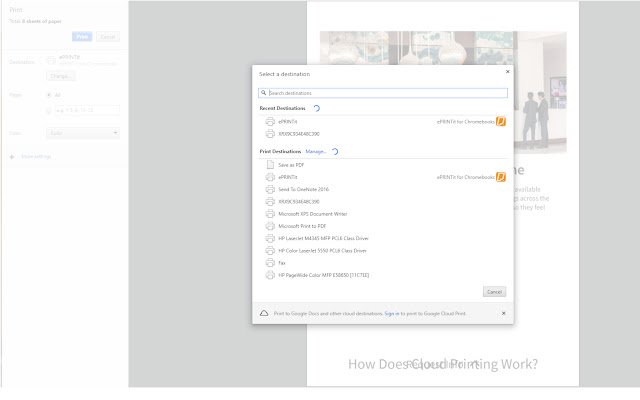Click printer icon for Microsoft XPS Document Writer
Screen dimensions: 640x400
coord(270,214)
